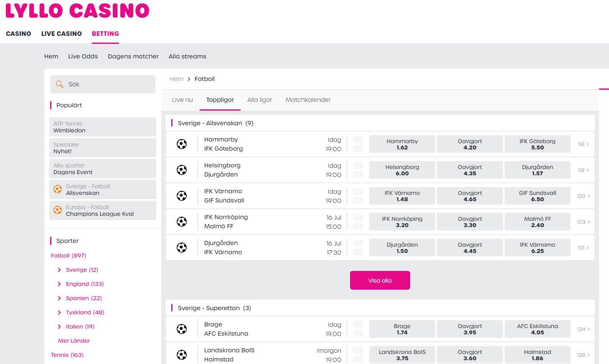Image resolution: width=609 pixels, height=364 pixels.
Task: Go to the LIVE CASINO section
Action: tap(61, 34)
